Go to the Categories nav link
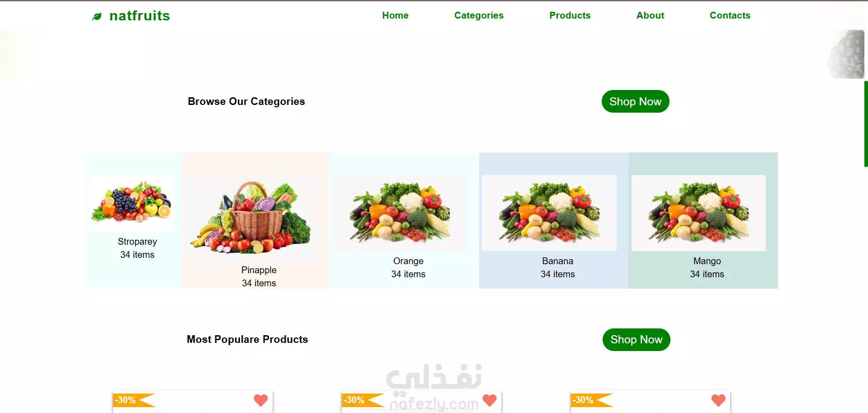 479,15
